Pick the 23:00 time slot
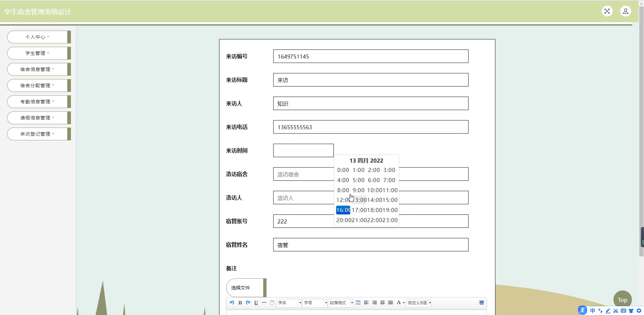The height and width of the screenshot is (315, 644). pyautogui.click(x=390, y=220)
